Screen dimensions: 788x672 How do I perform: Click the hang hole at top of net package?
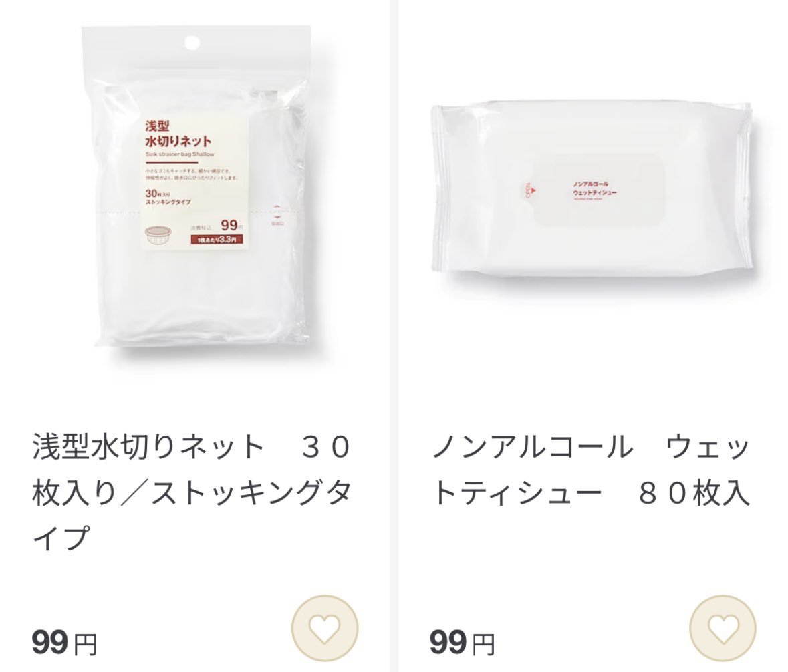pos(191,42)
